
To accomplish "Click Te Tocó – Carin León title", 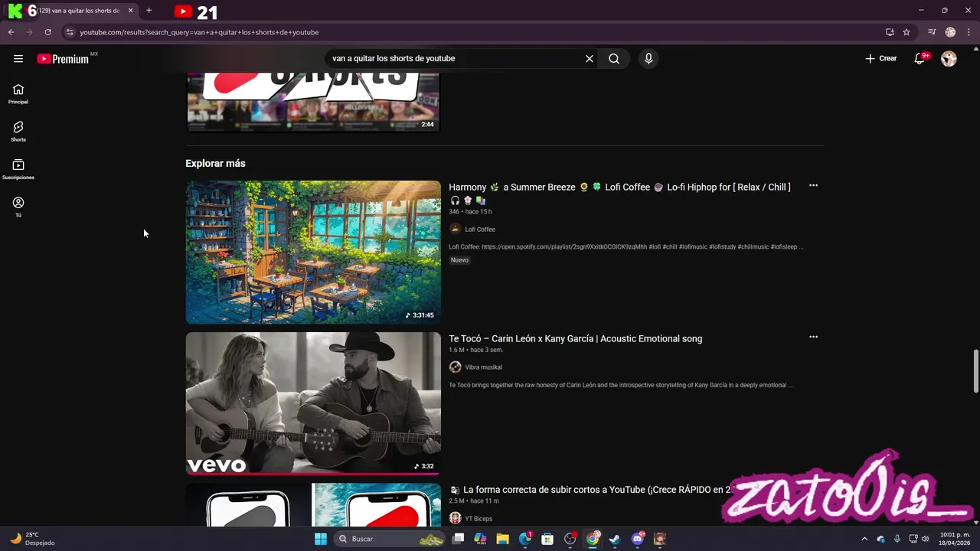I will pyautogui.click(x=575, y=338).
